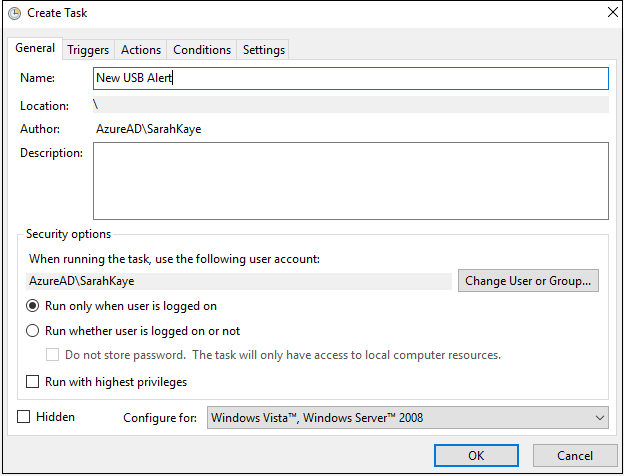
Task: Click into the Name text field
Action: click(x=351, y=78)
